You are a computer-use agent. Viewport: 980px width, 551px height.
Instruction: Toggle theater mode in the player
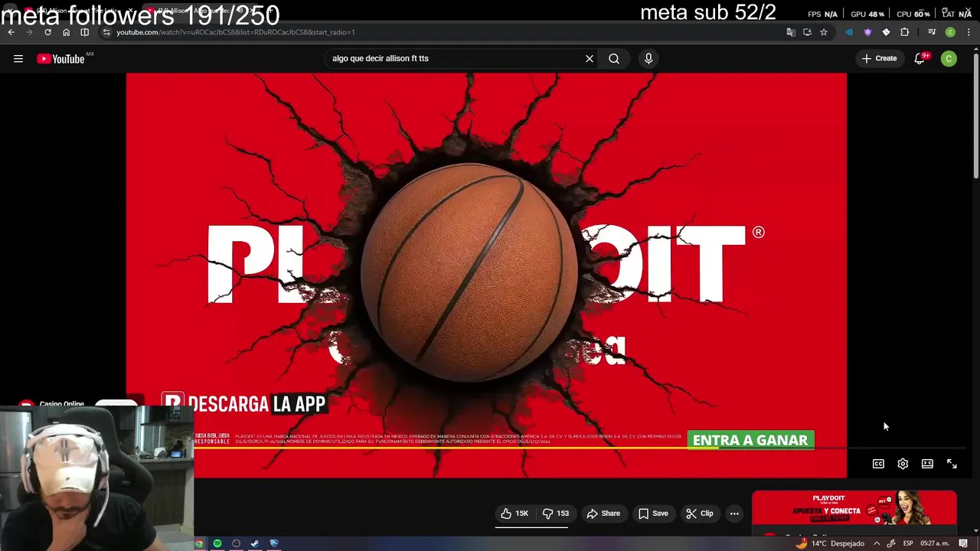click(927, 464)
